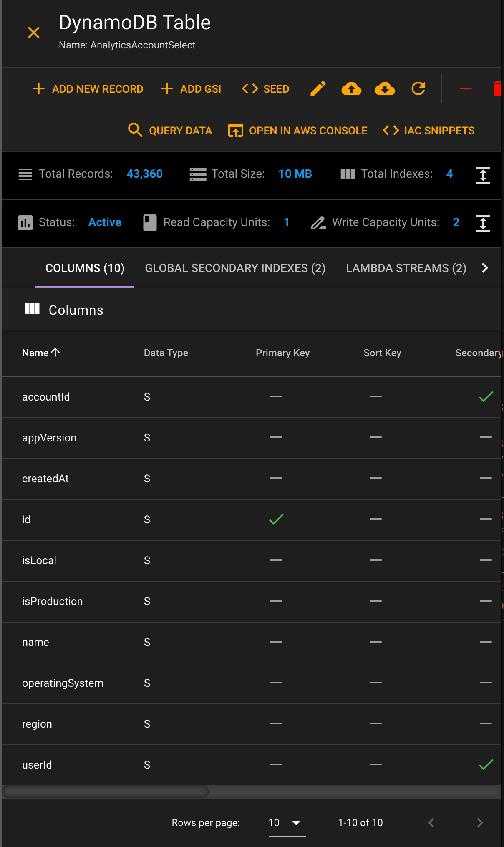Click the cloud download icon
504x847 pixels.
[x=385, y=89]
